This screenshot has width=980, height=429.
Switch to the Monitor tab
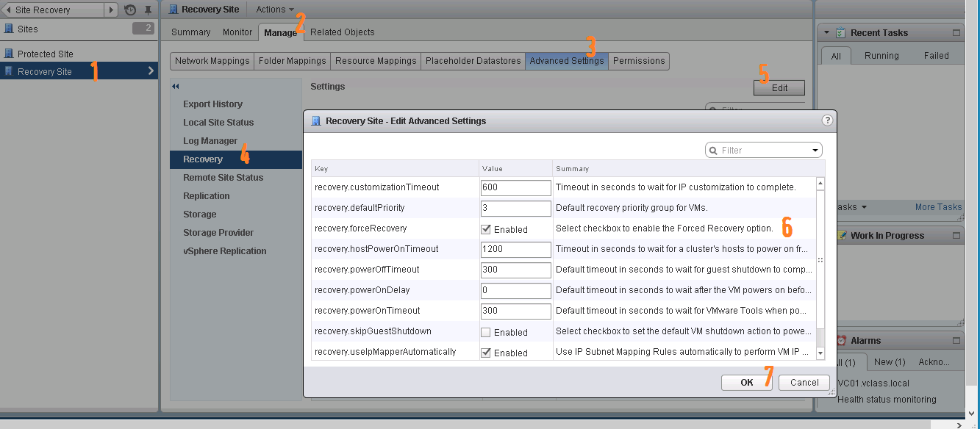(x=237, y=32)
